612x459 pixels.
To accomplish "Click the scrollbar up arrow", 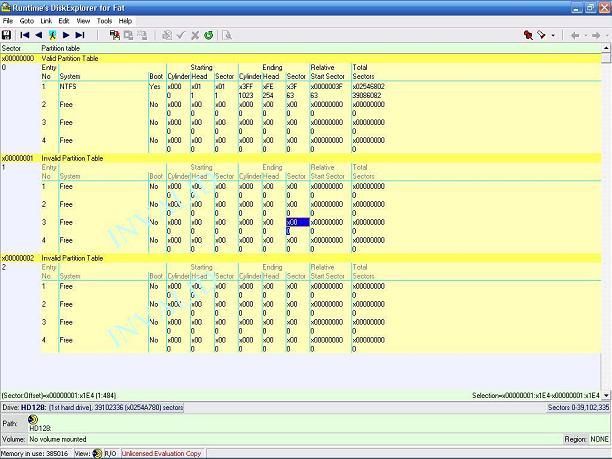I will tap(606, 48).
